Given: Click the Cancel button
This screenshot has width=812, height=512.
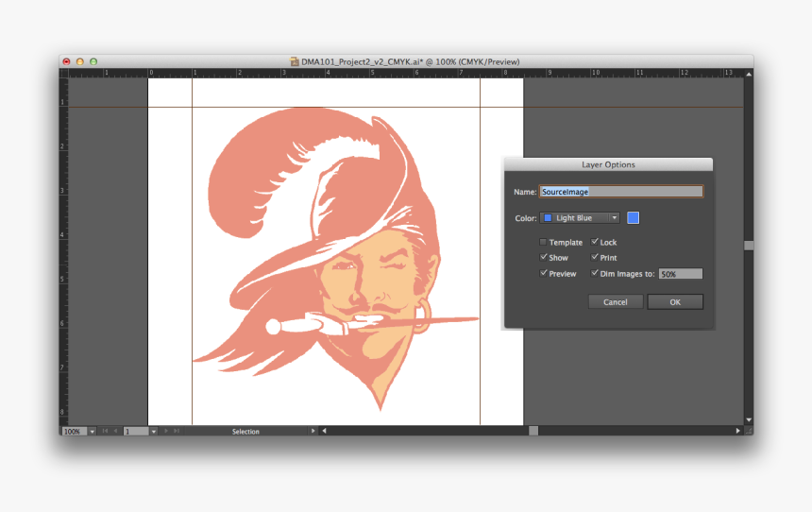Looking at the screenshot, I should [616, 302].
